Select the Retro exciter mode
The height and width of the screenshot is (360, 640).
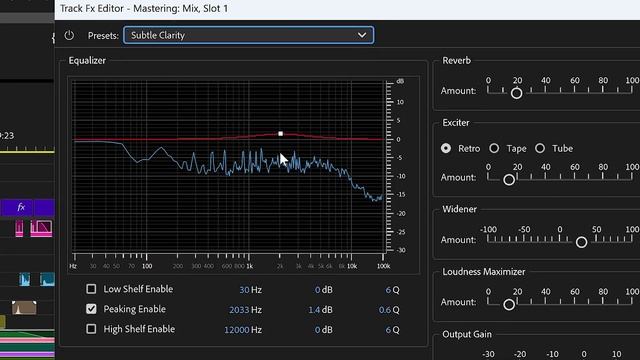(x=446, y=148)
